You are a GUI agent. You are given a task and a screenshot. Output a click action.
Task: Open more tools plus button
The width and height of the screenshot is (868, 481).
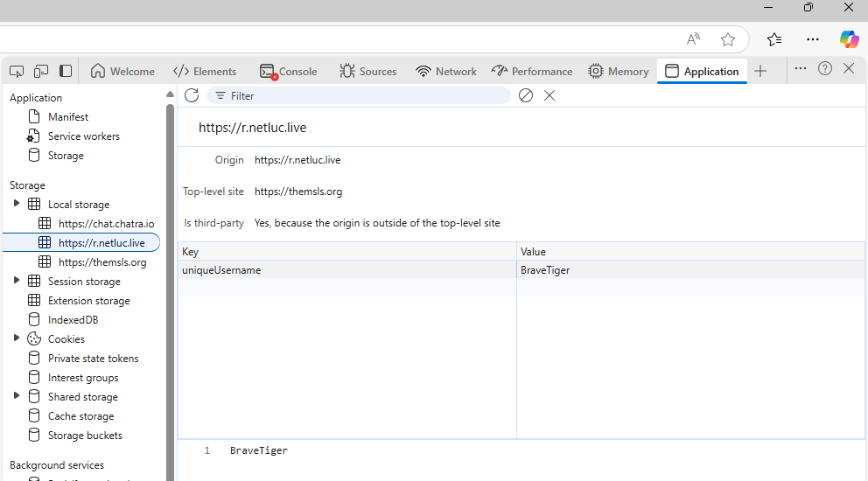tap(760, 71)
